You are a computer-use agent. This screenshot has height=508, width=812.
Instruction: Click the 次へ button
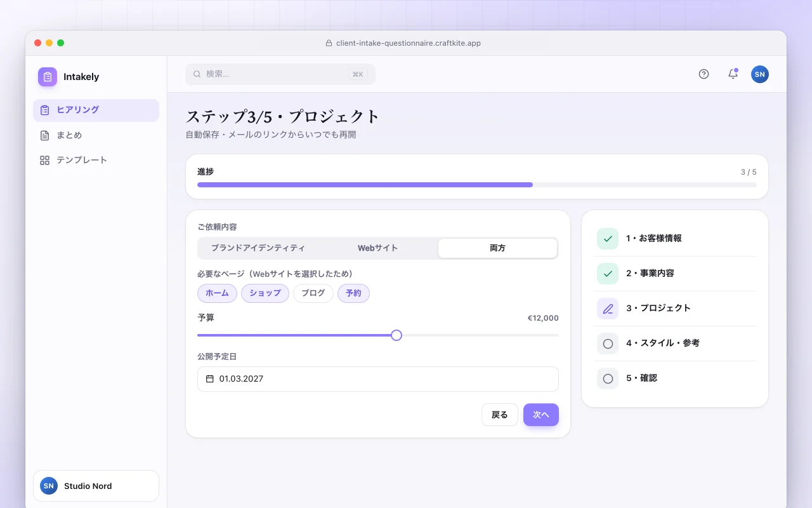(541, 415)
